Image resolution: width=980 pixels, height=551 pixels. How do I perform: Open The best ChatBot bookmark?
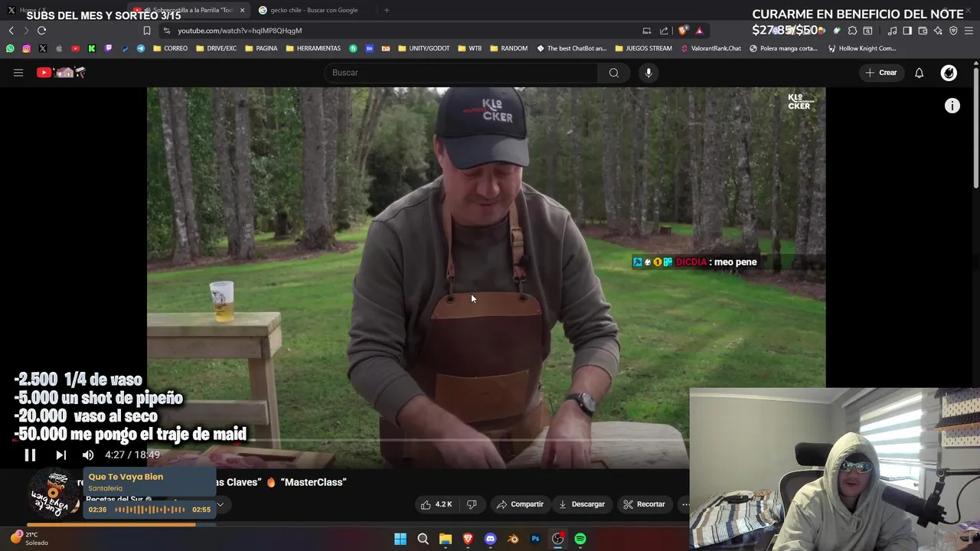[571, 48]
